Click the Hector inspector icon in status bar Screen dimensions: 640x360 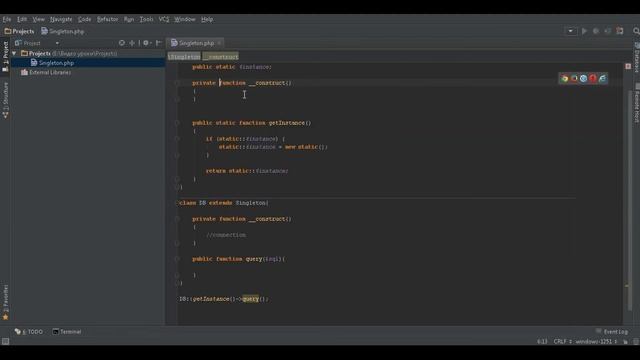pos(636,342)
